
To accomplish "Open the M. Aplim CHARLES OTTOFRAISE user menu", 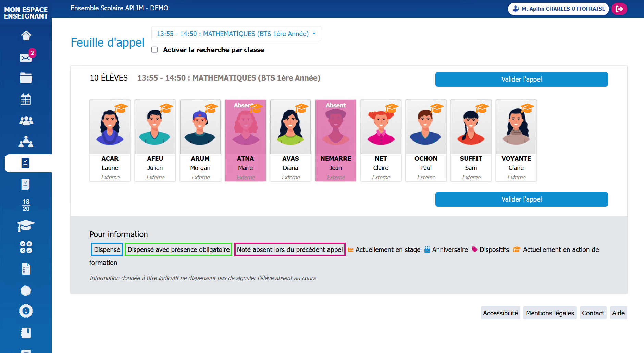I will pos(559,9).
